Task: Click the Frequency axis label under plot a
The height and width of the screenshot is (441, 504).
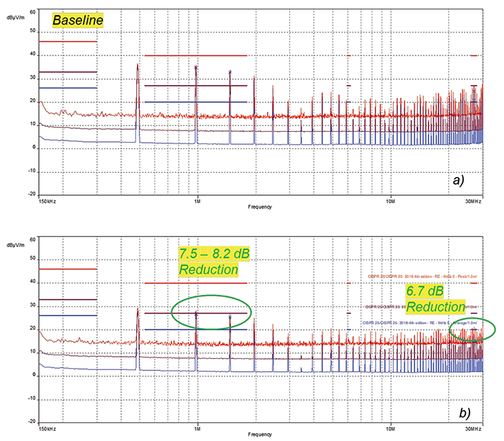Action: (x=259, y=207)
